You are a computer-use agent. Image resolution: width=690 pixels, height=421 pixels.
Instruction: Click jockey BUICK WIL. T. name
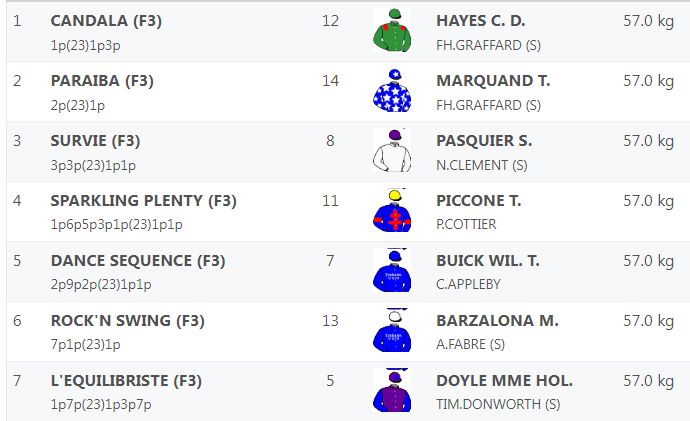(x=488, y=261)
